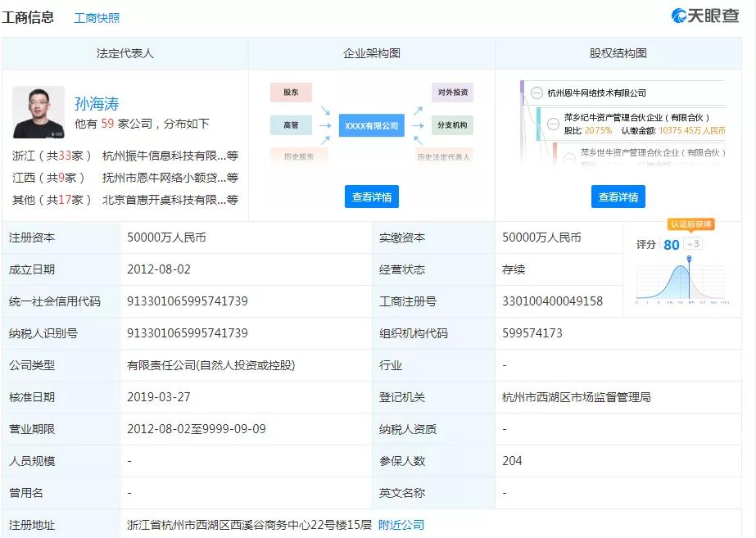The width and height of the screenshot is (756, 538).
Task: Select the 法定代表人 column header
Action: tap(124, 53)
